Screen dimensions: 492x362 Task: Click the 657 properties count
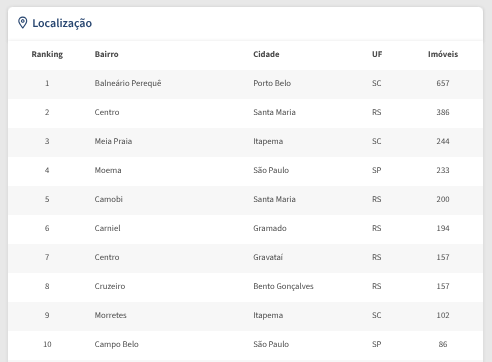click(443, 83)
